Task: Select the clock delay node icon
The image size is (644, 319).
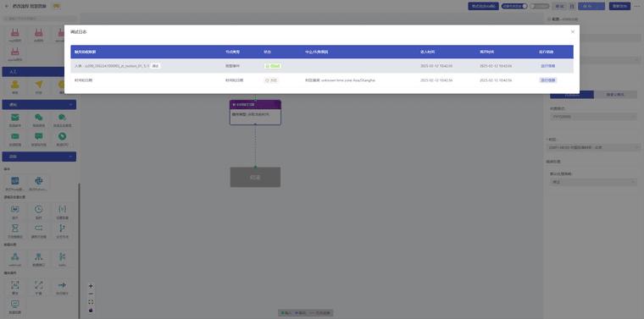Action: (x=38, y=209)
